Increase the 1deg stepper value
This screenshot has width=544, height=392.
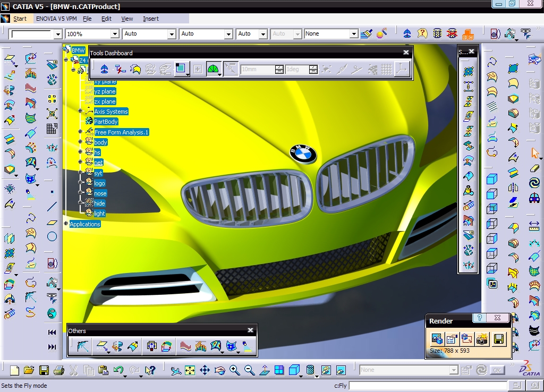[313, 67]
